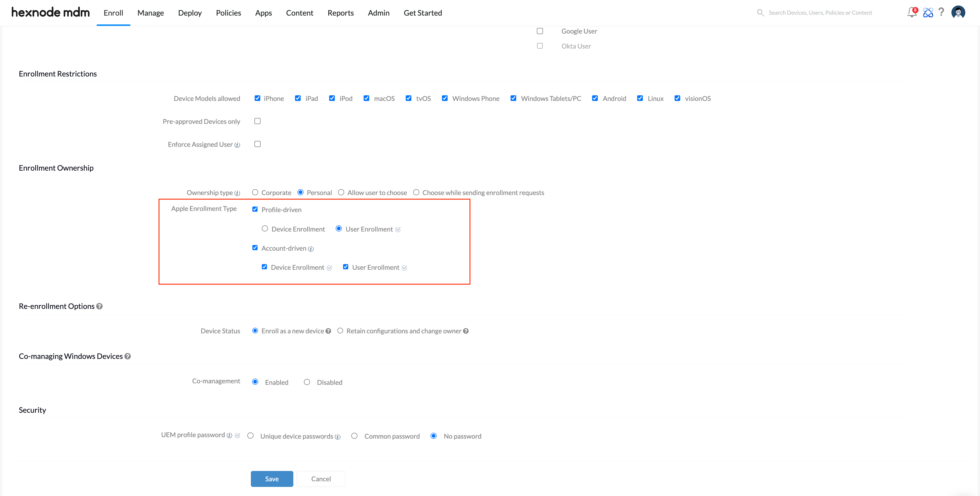The width and height of the screenshot is (980, 496).
Task: Check the Okta User checkbox
Action: 539,46
